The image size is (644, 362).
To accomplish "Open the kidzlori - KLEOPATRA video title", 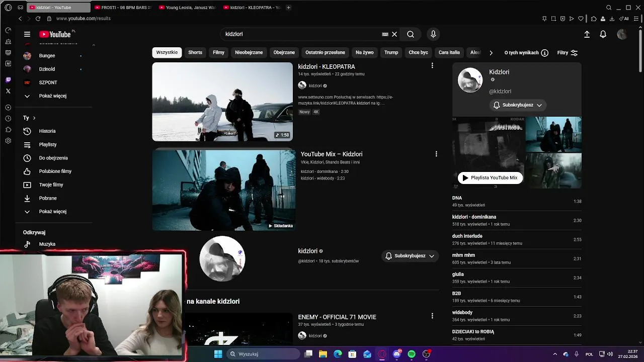I will point(327,66).
